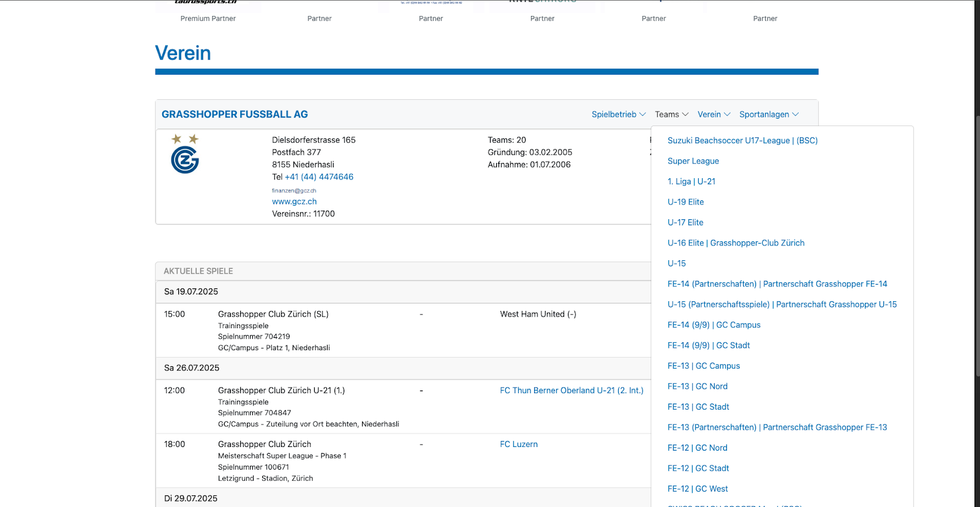
Task: Open FE-12 GC Stadt team
Action: [x=698, y=469]
